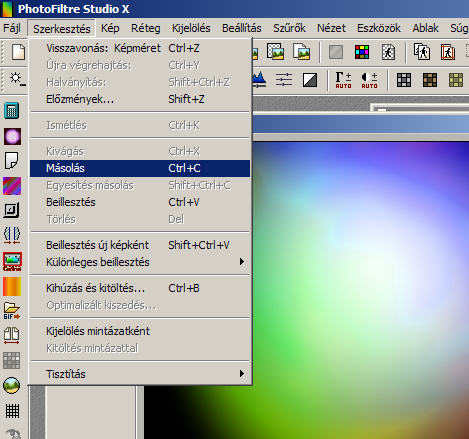469x439 pixels.
Task: Click the horizontal symmetry flip icon
Action: tap(12, 235)
